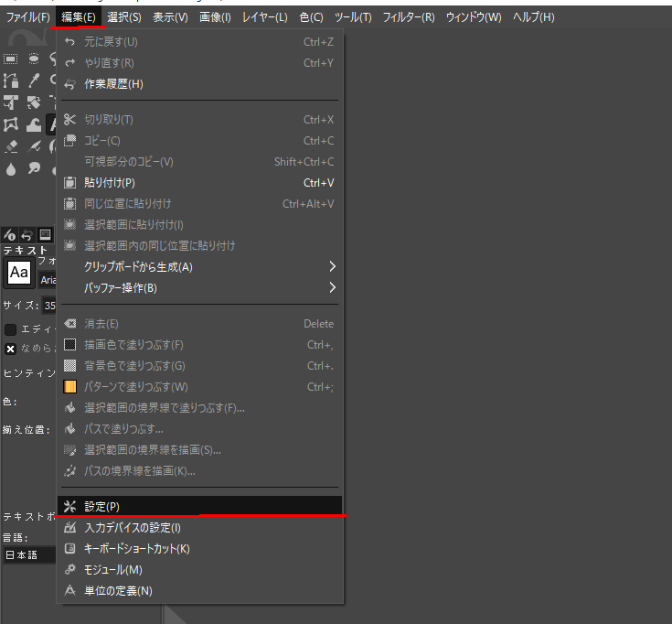Click 同じ位置に貼り付け entry with Ctrl+Alt+V
672x624 pixels.
199,204
